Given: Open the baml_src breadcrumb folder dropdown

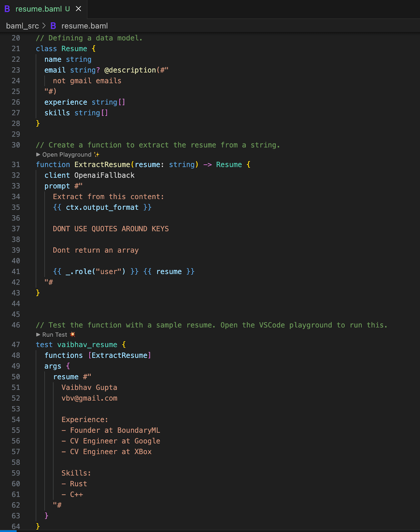Looking at the screenshot, I should (22, 26).
